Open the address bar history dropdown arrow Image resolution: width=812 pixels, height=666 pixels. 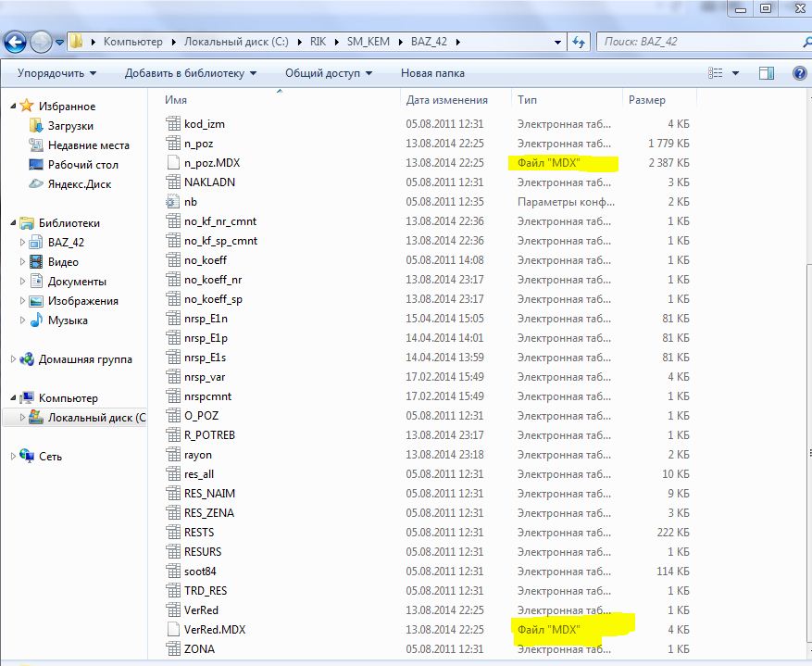click(x=557, y=42)
